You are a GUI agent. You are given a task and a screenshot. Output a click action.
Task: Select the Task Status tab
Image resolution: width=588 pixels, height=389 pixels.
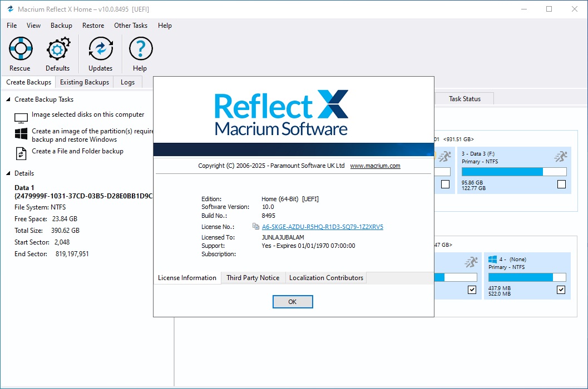pyautogui.click(x=465, y=98)
